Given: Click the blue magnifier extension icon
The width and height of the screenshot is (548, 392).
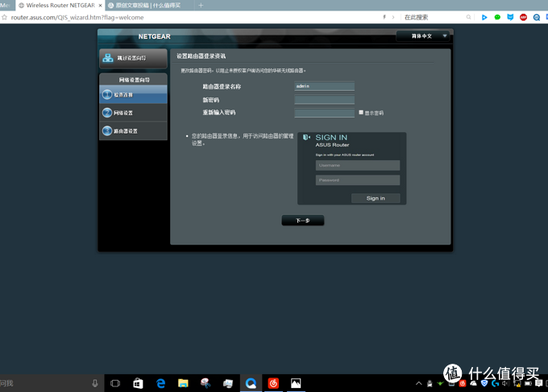Looking at the screenshot, I should 537,17.
